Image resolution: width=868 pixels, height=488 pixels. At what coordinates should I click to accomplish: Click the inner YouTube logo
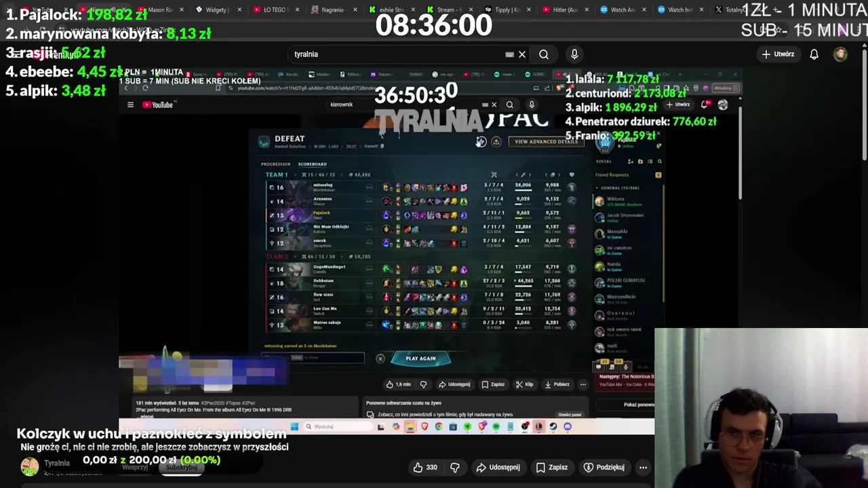159,104
